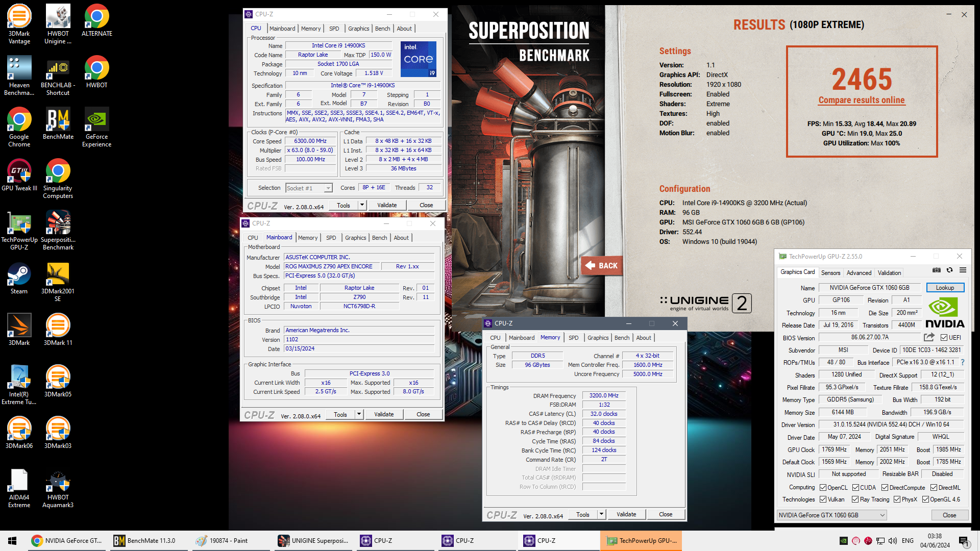The image size is (980, 551).
Task: Open the Superposition Benchmark desktop icon
Action: pyautogui.click(x=58, y=230)
